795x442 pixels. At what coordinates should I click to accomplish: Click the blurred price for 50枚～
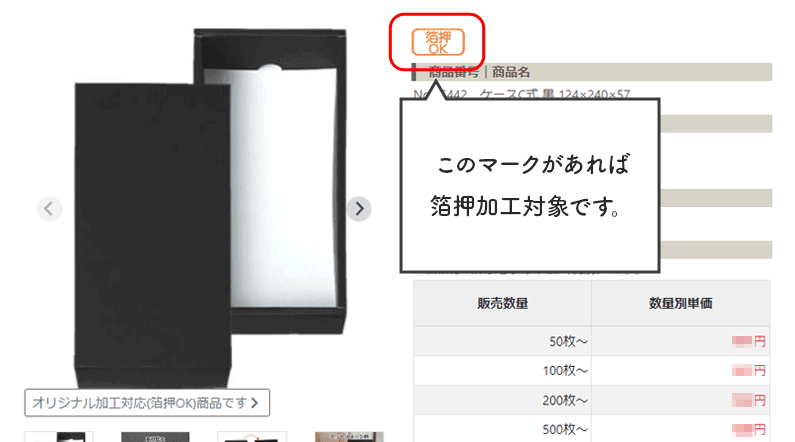pyautogui.click(x=742, y=341)
